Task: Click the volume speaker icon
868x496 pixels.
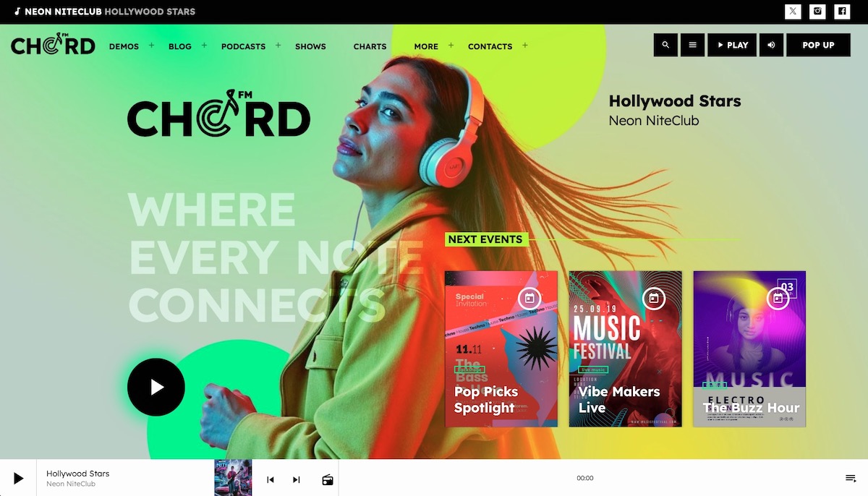Action: (771, 45)
